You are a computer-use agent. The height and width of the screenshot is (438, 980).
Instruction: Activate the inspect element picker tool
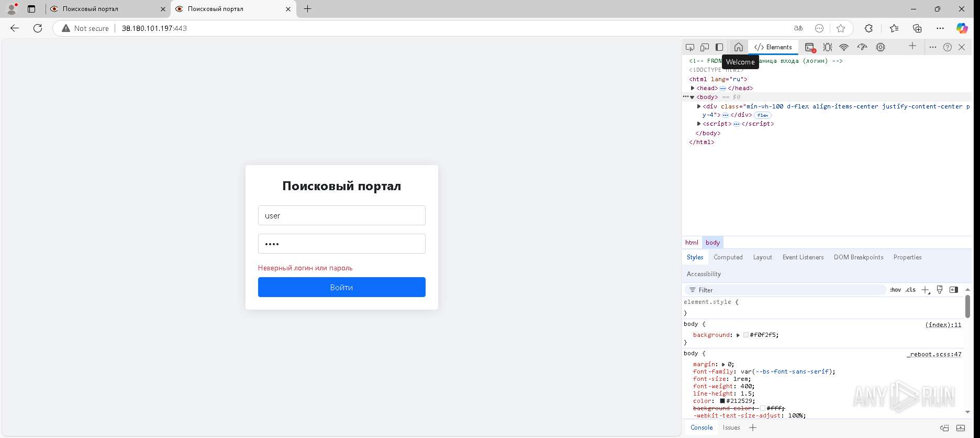(690, 47)
